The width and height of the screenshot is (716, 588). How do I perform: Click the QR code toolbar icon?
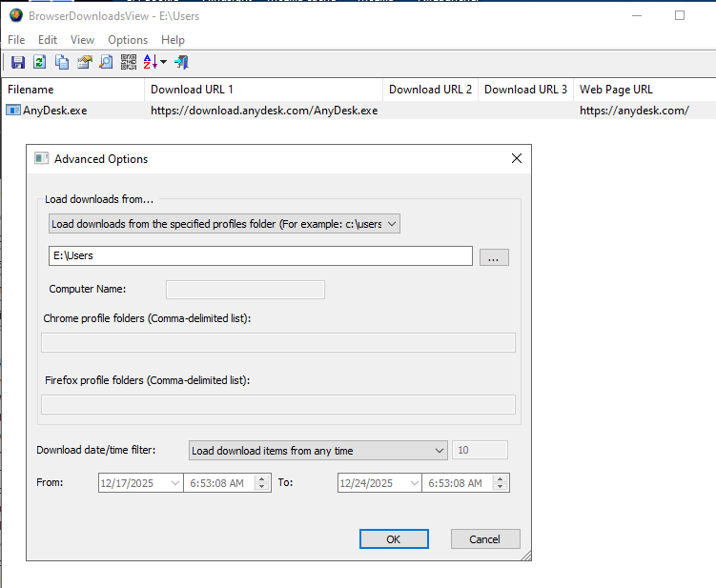tap(129, 62)
